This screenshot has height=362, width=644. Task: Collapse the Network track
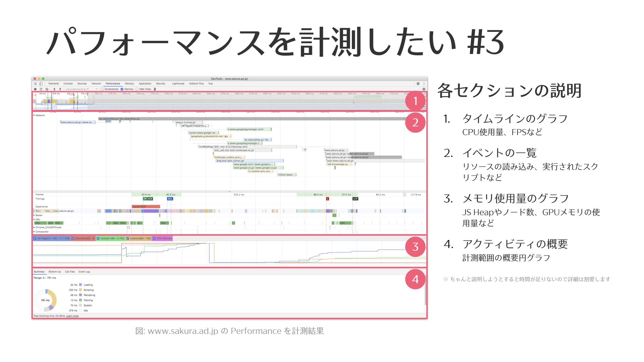click(34, 115)
